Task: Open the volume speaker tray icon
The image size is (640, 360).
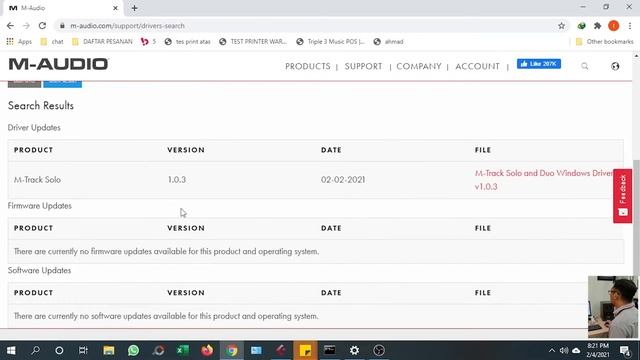Action: pos(564,350)
